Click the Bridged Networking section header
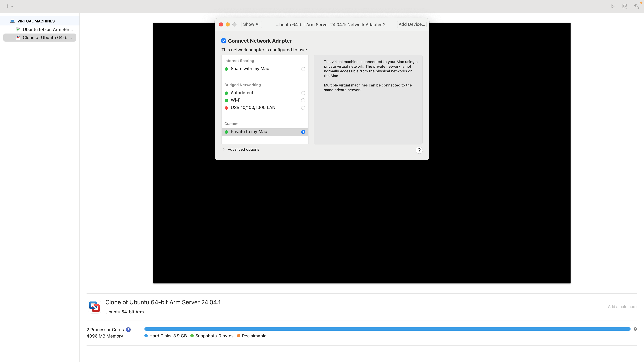The height and width of the screenshot is (362, 644). [x=243, y=85]
